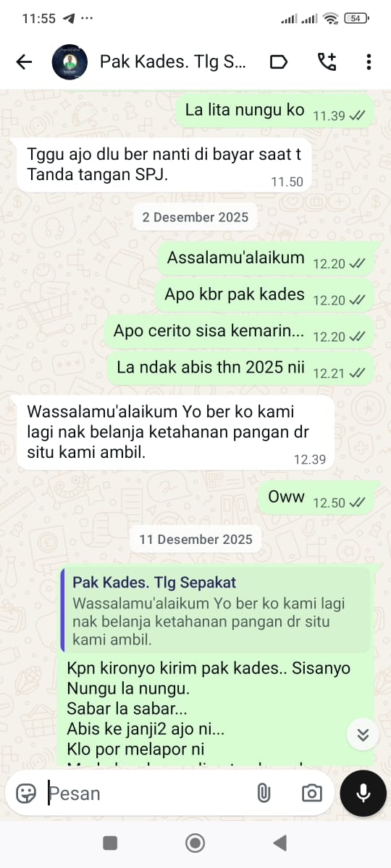Image resolution: width=391 pixels, height=868 pixels.
Task: Jump to latest messages with double chevron
Action: [363, 736]
